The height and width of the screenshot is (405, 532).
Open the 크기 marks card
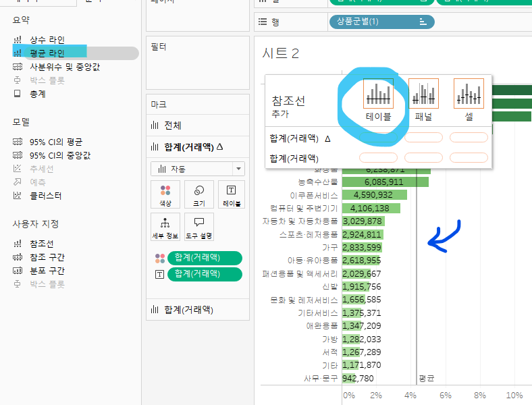[x=199, y=194]
